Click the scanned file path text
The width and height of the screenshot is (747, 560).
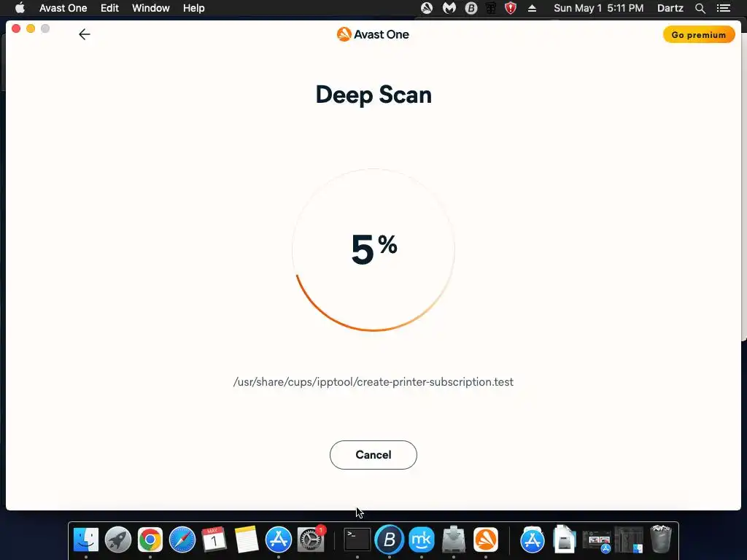coord(373,382)
